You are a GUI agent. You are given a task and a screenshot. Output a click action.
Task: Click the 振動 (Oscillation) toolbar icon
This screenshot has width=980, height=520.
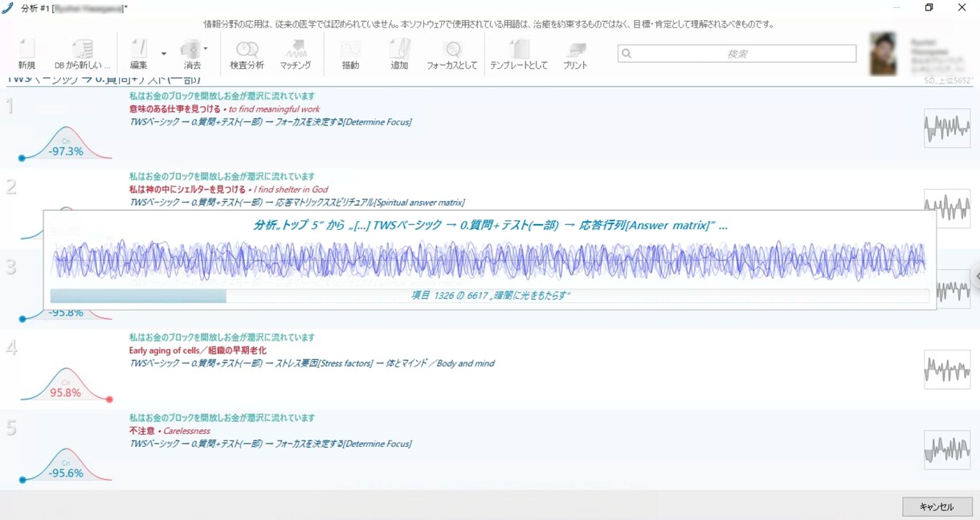[x=350, y=54]
